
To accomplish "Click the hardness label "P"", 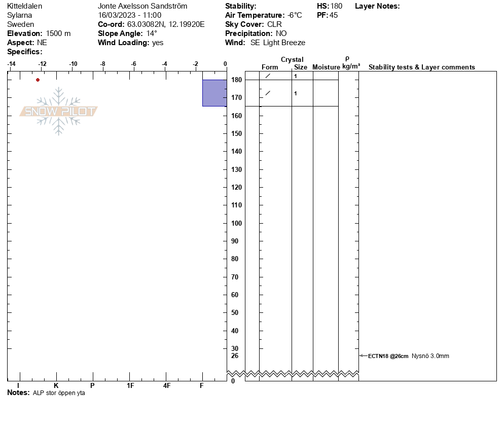I will [x=92, y=385].
